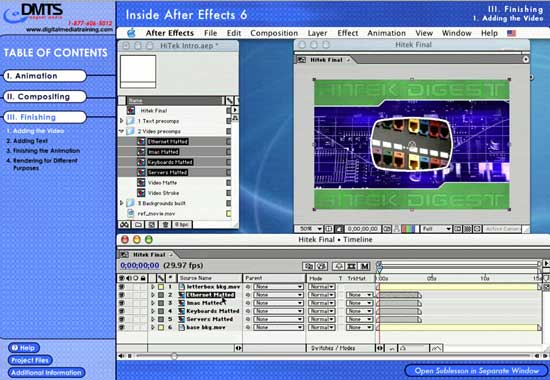Click the trash icon in project panel
Screen dimensions: 550x380
165,225
